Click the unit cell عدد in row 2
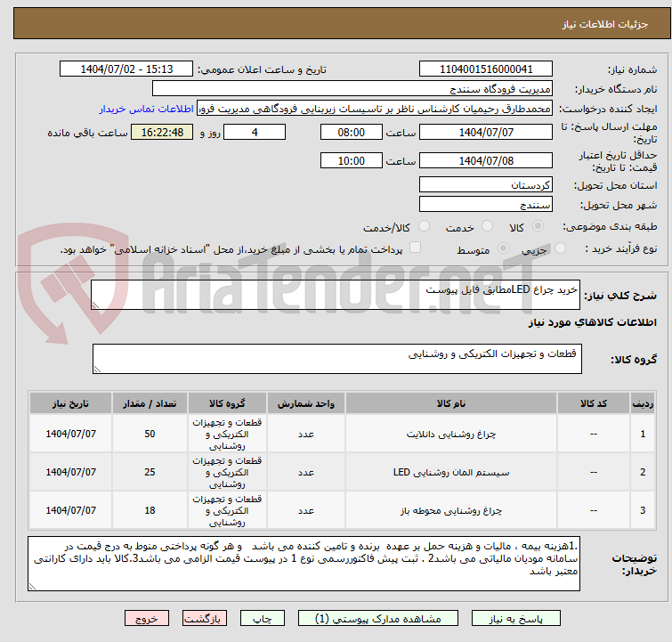This screenshot has height=642, width=672. coord(305,472)
